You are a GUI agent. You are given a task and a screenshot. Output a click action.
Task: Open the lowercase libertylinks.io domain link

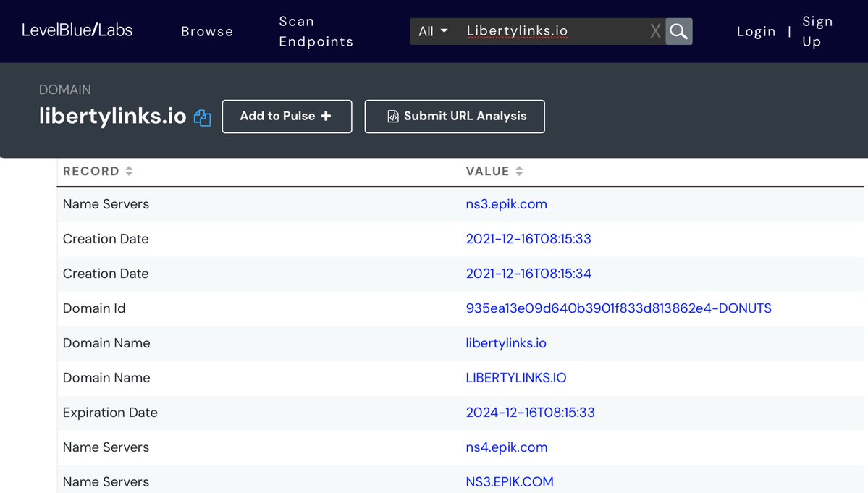tap(505, 343)
